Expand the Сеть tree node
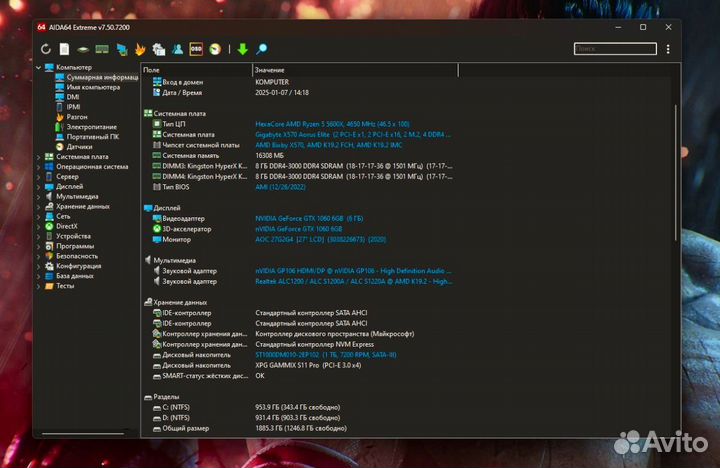 tap(39, 216)
